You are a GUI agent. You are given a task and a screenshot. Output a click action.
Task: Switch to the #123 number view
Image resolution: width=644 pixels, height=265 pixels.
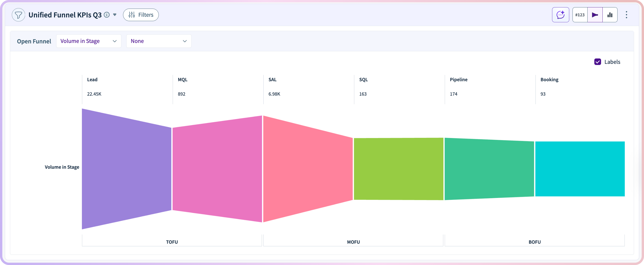pos(580,15)
